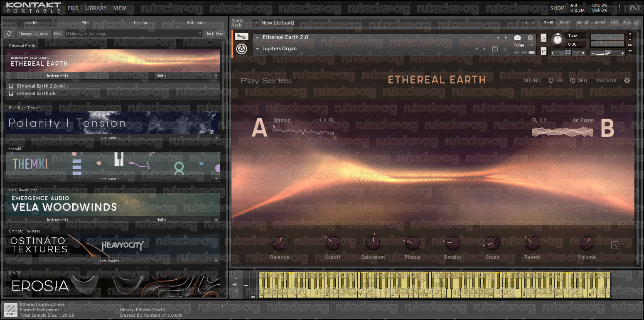
Task: Show Multis for Ethereal Earth library
Action: 161,76
